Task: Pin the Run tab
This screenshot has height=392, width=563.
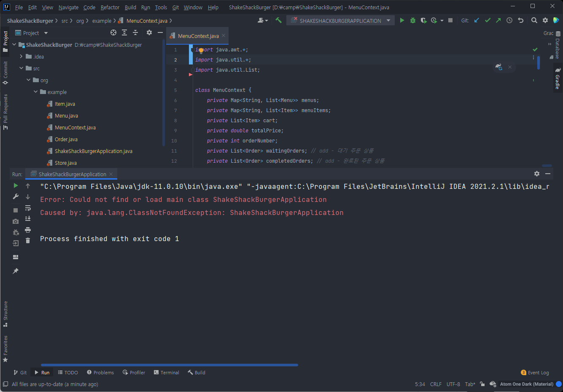Action: pos(16,271)
